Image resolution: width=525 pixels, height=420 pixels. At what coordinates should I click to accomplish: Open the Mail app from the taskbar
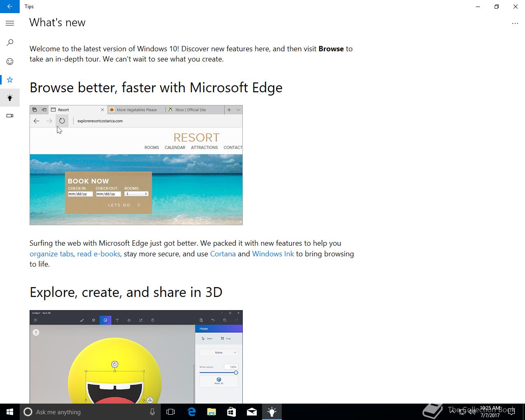[x=252, y=412]
